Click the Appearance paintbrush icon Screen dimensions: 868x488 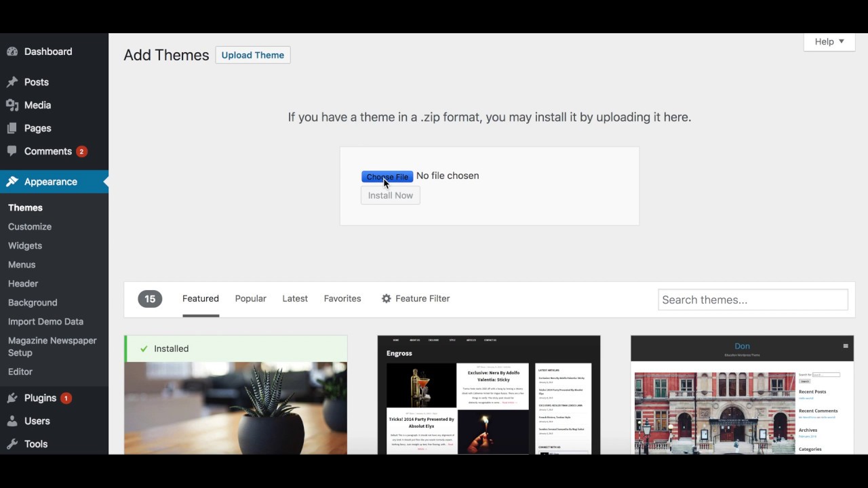(12, 182)
